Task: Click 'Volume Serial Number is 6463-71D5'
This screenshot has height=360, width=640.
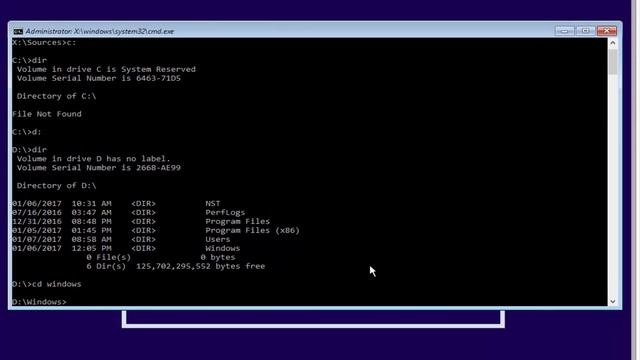Action: coord(99,78)
